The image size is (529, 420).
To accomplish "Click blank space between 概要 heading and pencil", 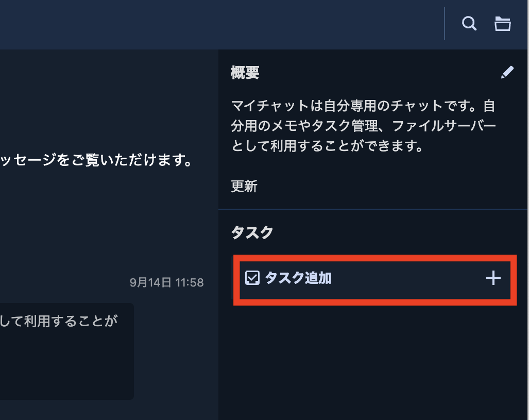I will point(380,73).
